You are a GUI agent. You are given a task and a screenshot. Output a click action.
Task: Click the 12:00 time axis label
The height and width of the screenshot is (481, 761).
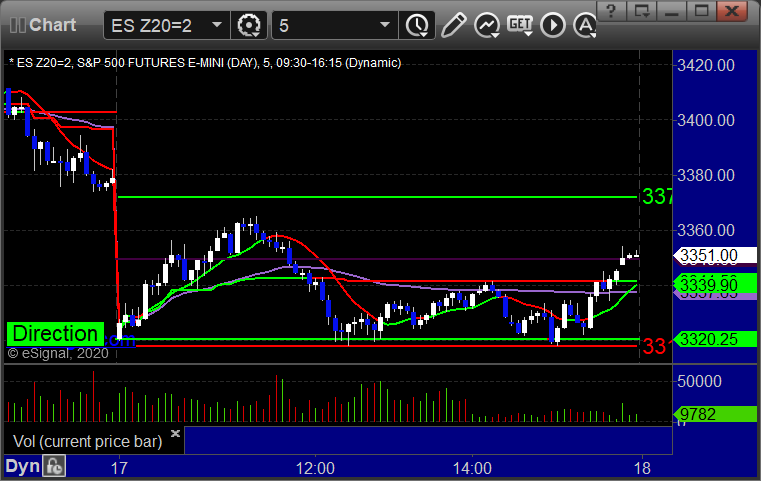[315, 468]
